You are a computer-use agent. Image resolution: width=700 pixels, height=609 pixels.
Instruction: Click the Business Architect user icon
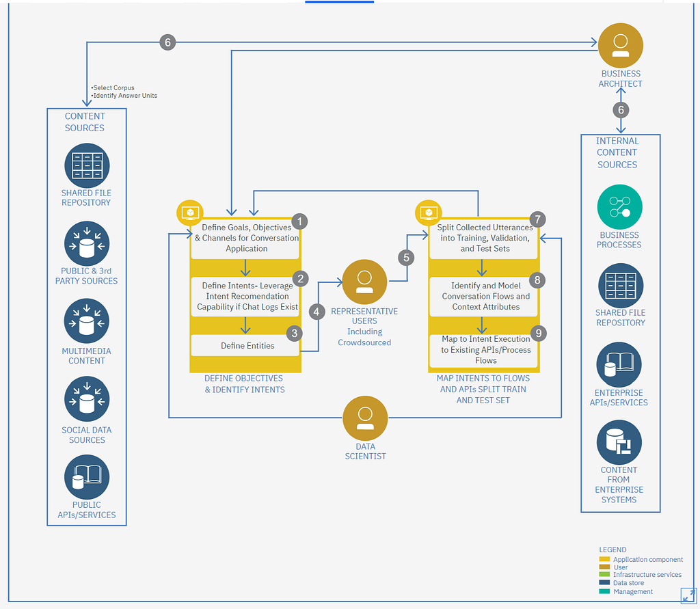(x=621, y=46)
